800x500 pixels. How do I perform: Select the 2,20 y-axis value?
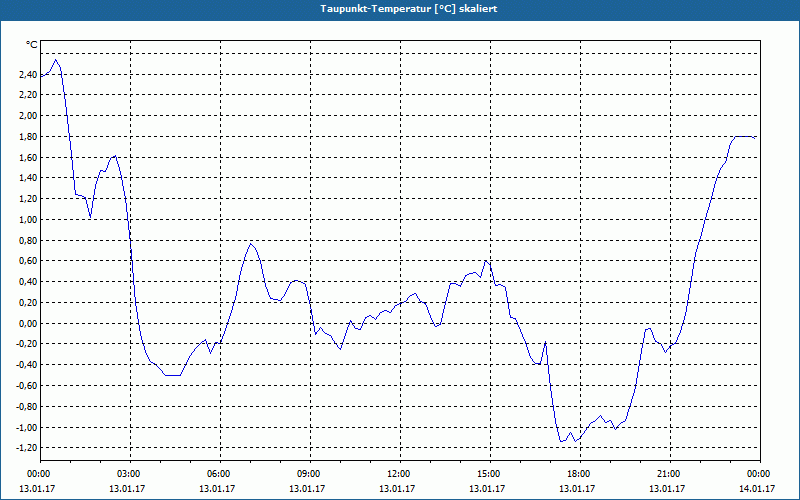28,94
